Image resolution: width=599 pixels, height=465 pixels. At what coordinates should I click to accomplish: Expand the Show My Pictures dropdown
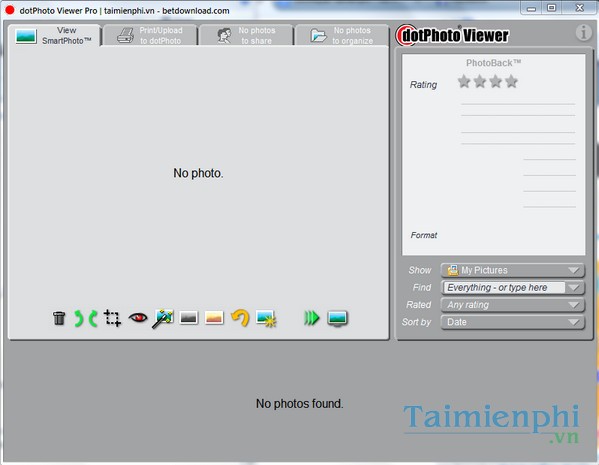pos(513,270)
